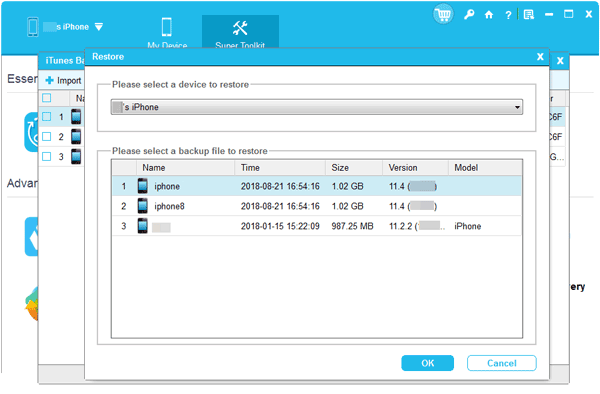The image size is (600, 394).
Task: Open the shopping cart icon
Action: click(443, 15)
